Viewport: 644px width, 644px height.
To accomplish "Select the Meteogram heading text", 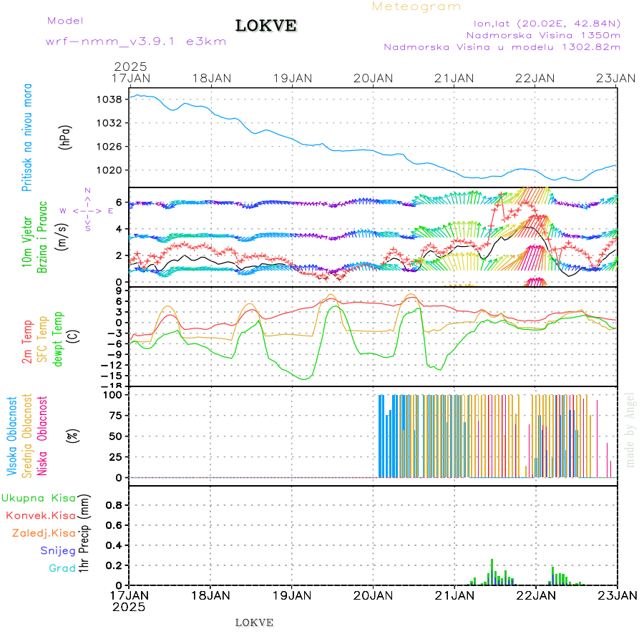I will 416,7.
